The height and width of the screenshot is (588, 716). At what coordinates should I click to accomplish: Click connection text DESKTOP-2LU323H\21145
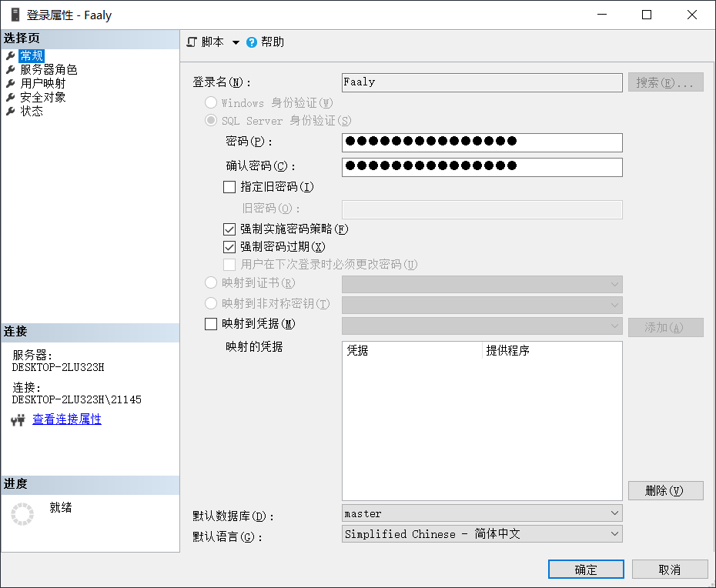pyautogui.click(x=77, y=399)
